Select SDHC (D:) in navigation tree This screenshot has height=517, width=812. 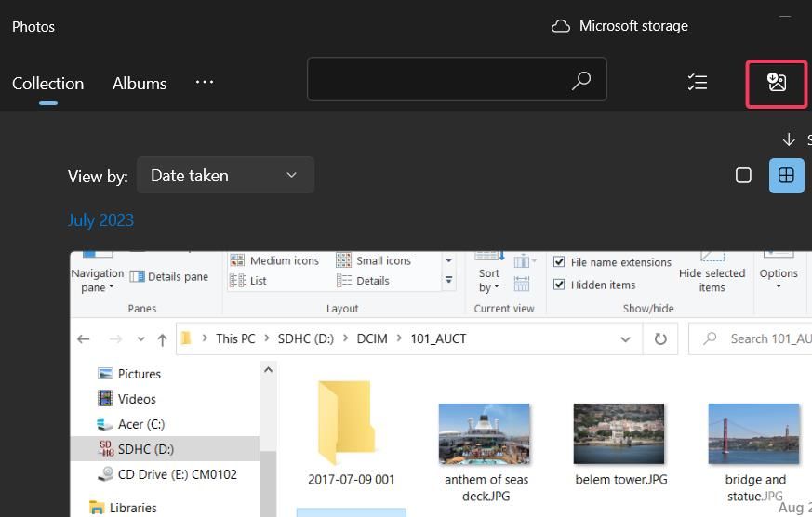tap(145, 449)
